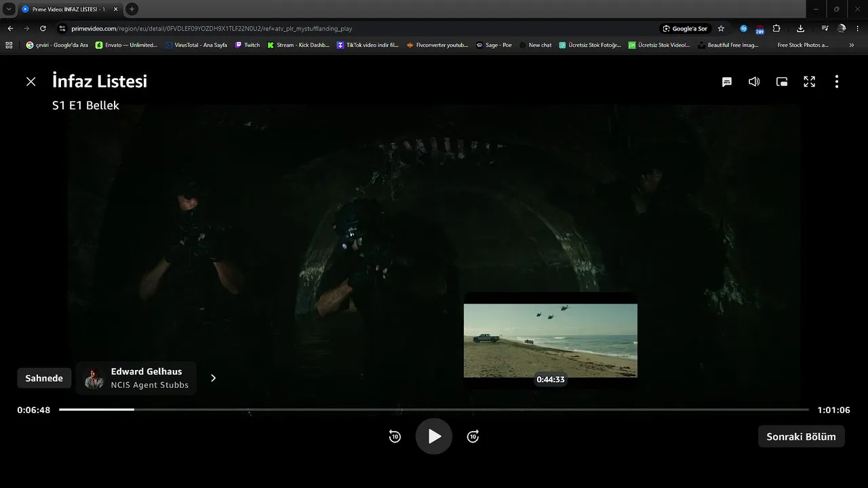This screenshot has width=868, height=488.
Task: Open the extension with the 289 badge
Action: tap(759, 28)
